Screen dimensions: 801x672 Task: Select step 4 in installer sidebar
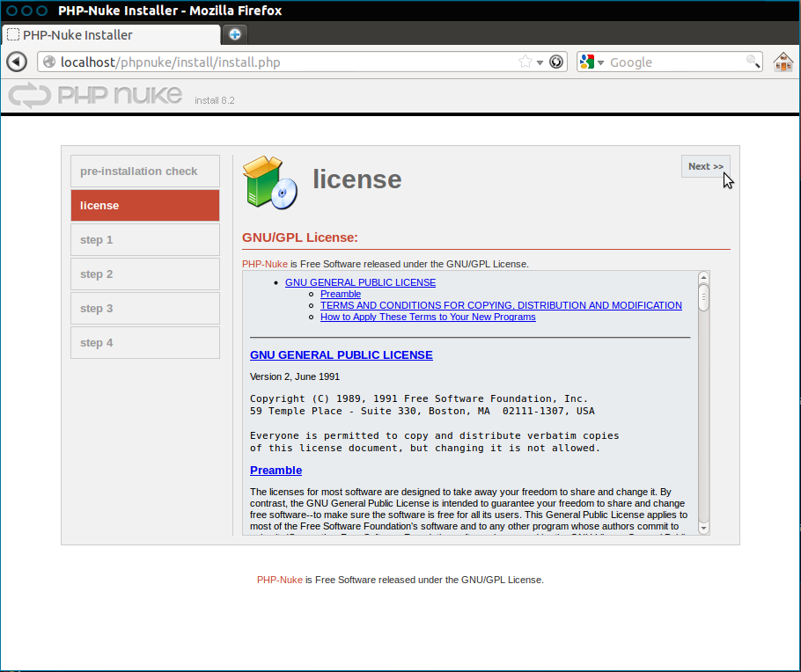pyautogui.click(x=145, y=343)
